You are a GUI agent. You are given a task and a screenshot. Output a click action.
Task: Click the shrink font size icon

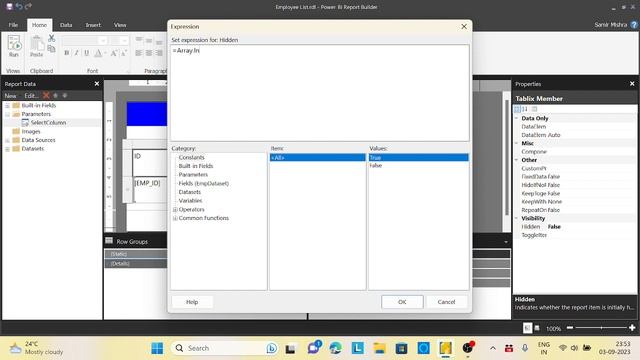coord(124,53)
